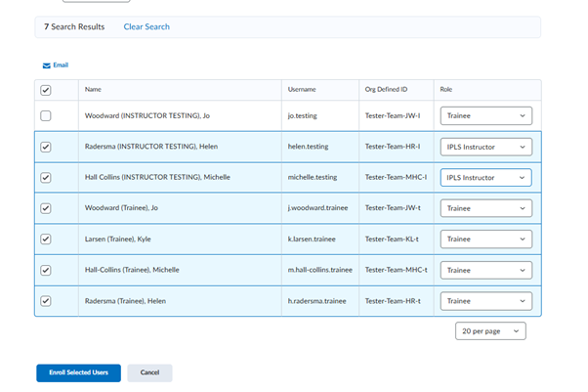Uncheck Radersma (INSTRUCTOR TESTING), Helen checkbox

pos(46,147)
